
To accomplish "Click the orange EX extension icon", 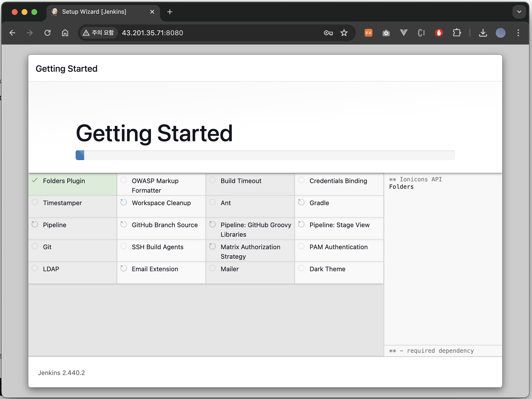I will pyautogui.click(x=368, y=33).
